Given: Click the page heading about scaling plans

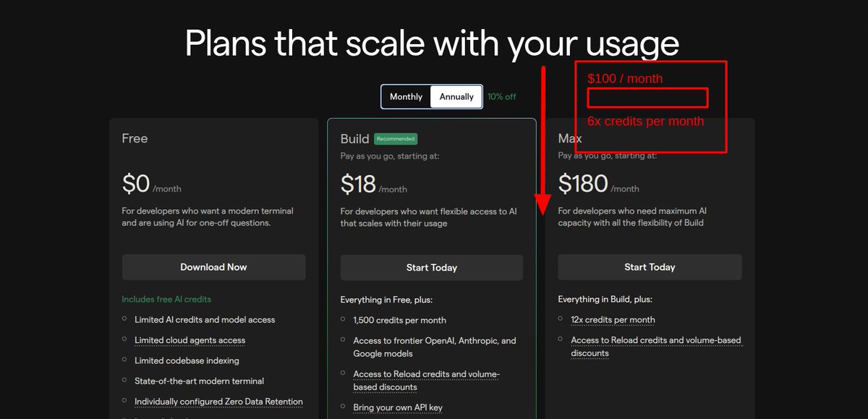Looking at the screenshot, I should pyautogui.click(x=432, y=43).
